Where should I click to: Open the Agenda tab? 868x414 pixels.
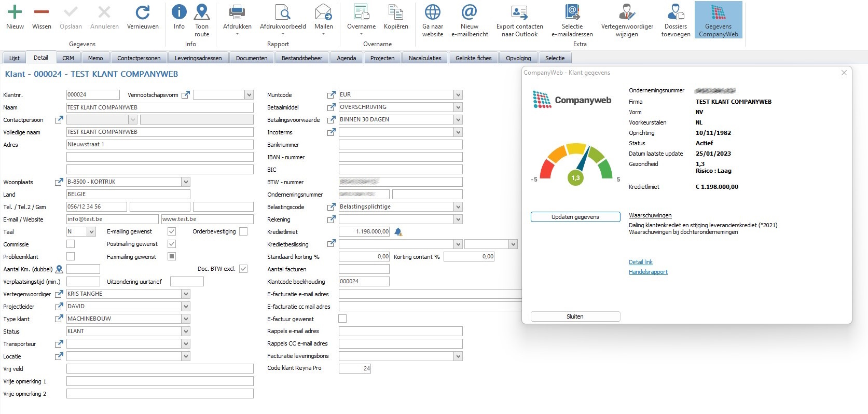click(x=347, y=58)
